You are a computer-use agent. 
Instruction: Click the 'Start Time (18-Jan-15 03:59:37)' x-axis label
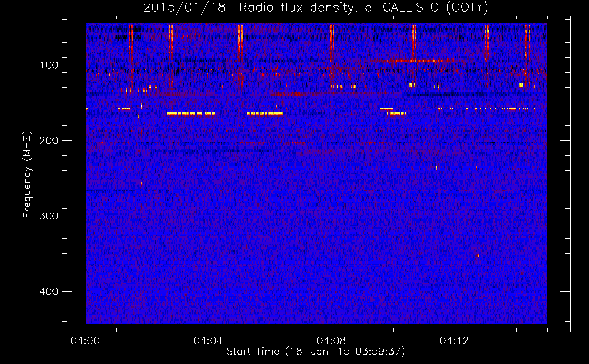[316, 352]
